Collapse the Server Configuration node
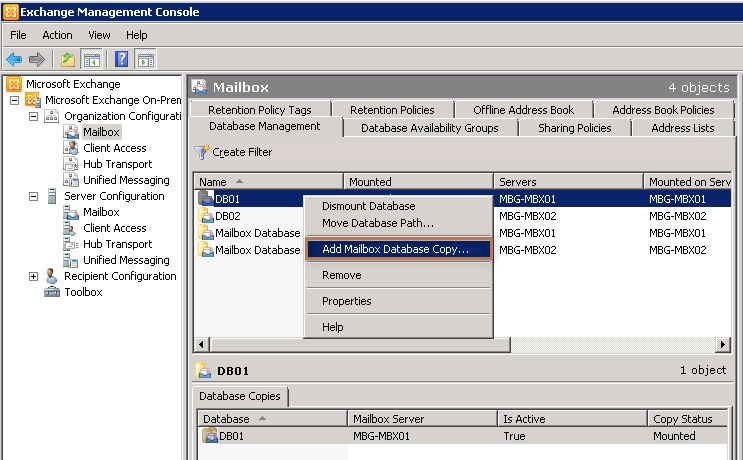 tap(33, 196)
